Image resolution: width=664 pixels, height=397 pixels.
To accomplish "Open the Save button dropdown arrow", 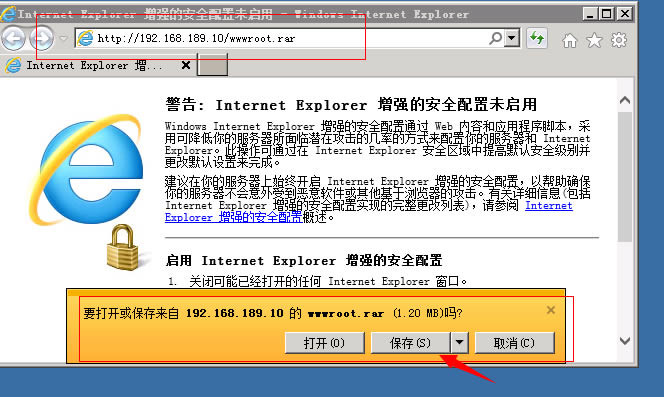I will [460, 342].
